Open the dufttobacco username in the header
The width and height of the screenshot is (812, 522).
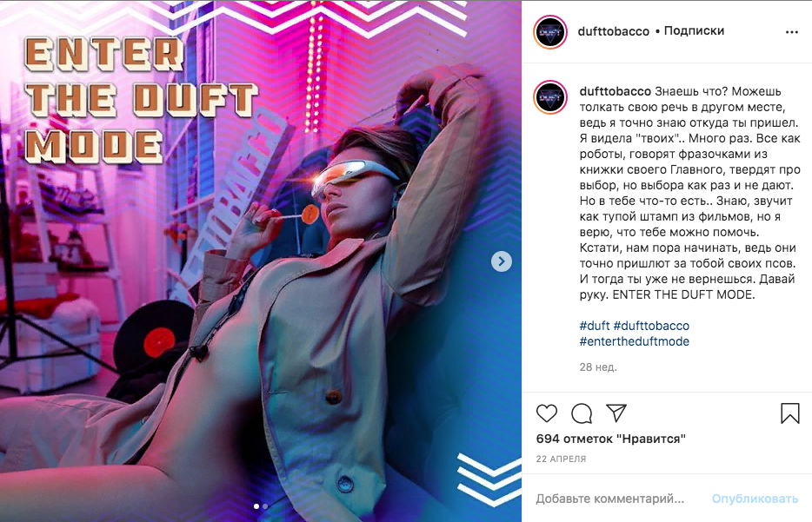[613, 31]
